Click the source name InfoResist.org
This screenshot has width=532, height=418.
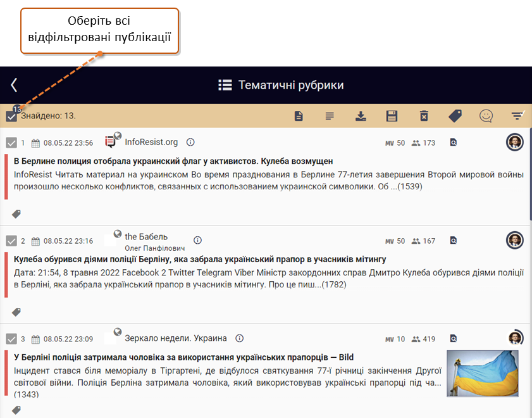click(151, 142)
